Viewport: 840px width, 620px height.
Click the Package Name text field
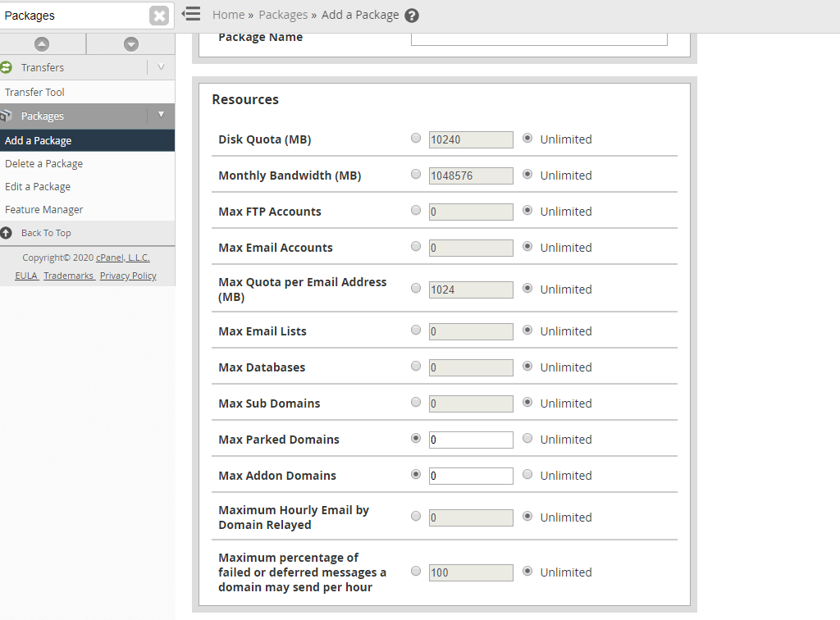(539, 39)
